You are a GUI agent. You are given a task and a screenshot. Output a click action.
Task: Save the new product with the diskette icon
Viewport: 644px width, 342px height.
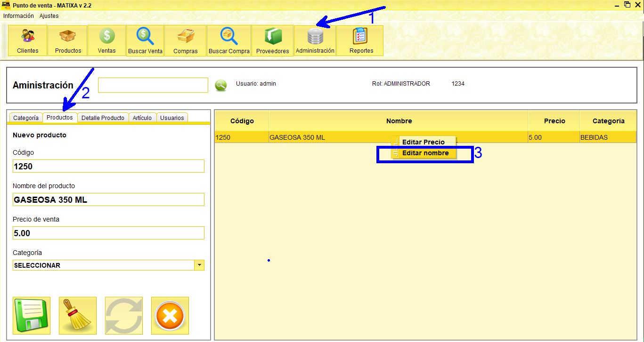[31, 316]
